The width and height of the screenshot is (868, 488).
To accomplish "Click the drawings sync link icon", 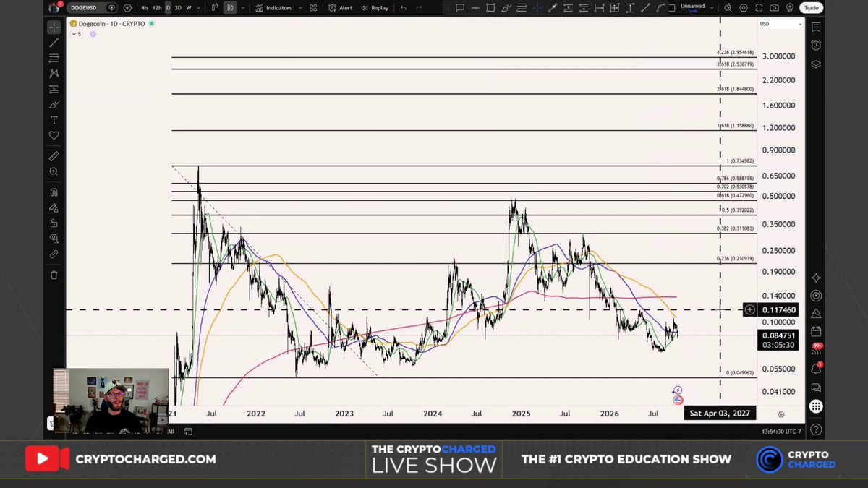I will tap(54, 254).
